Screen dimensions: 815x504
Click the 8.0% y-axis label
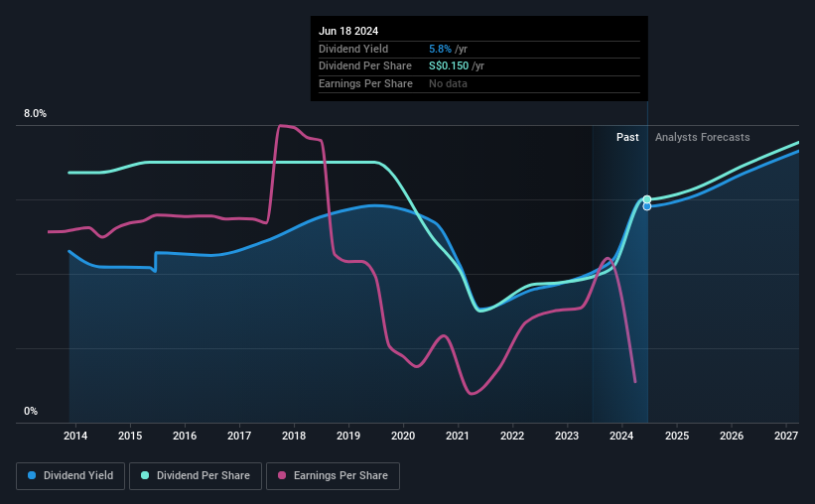(x=35, y=113)
